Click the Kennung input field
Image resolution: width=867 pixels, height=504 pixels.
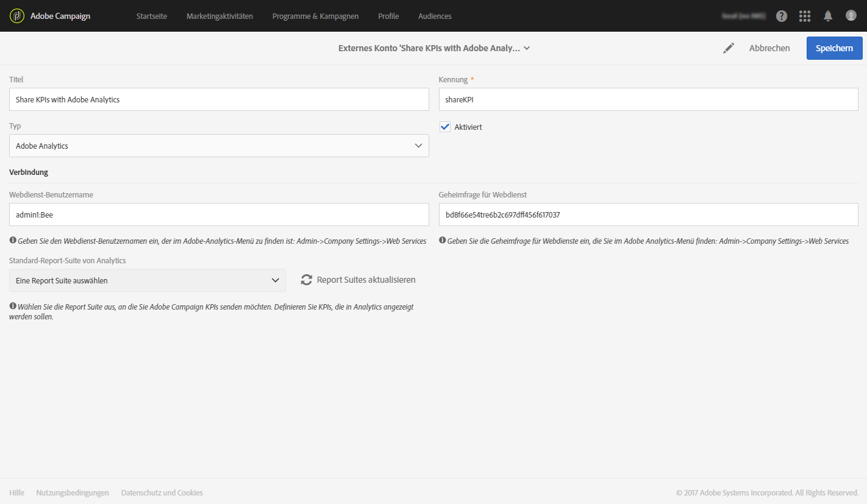[648, 99]
